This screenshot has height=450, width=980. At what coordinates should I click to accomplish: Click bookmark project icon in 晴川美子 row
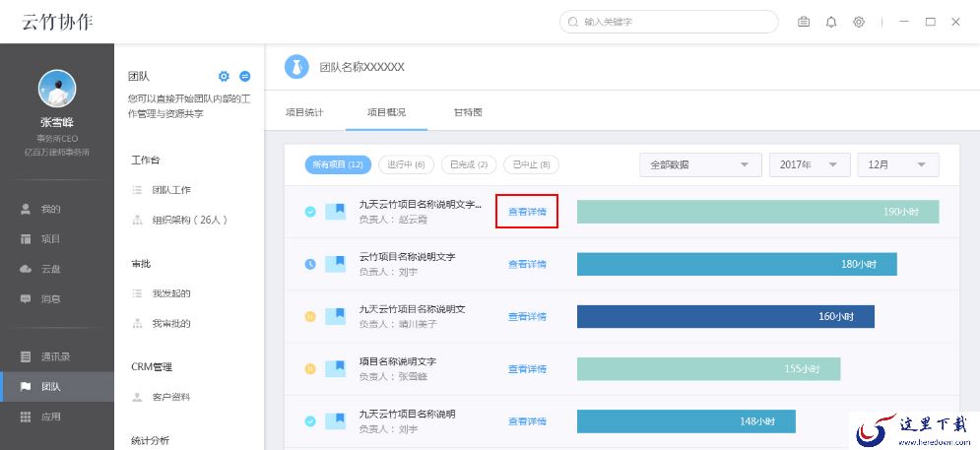click(x=335, y=316)
